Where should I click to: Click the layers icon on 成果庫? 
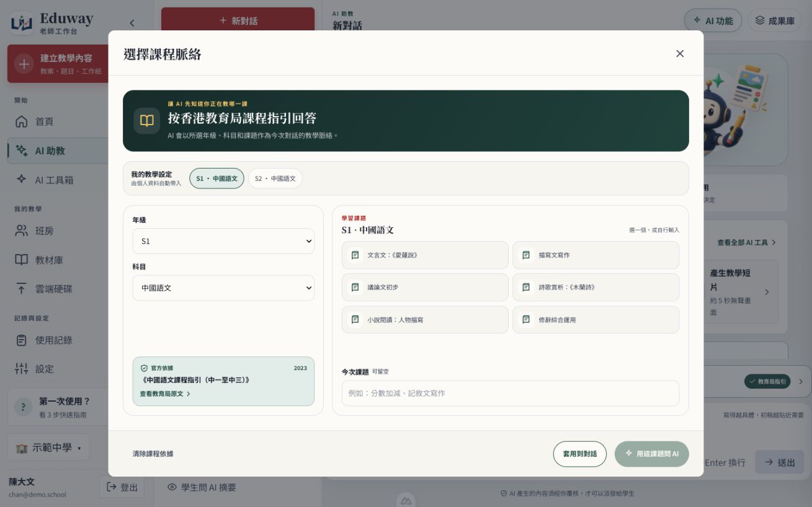(x=760, y=20)
